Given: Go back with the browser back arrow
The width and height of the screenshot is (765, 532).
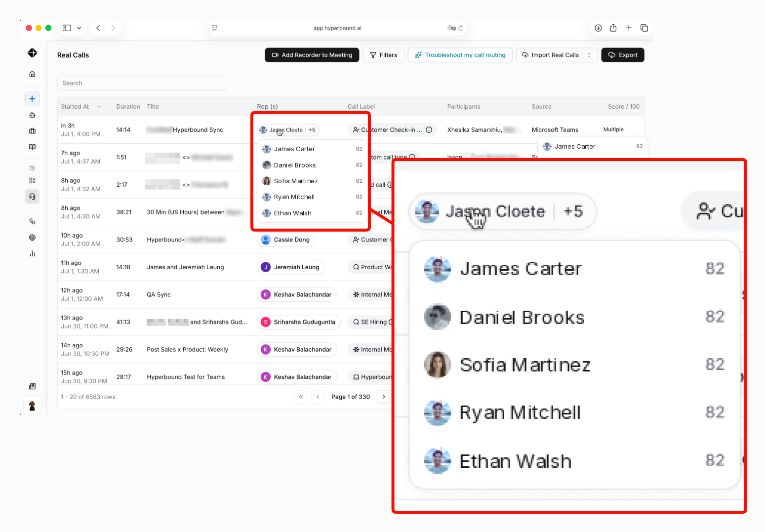Looking at the screenshot, I should (x=98, y=28).
